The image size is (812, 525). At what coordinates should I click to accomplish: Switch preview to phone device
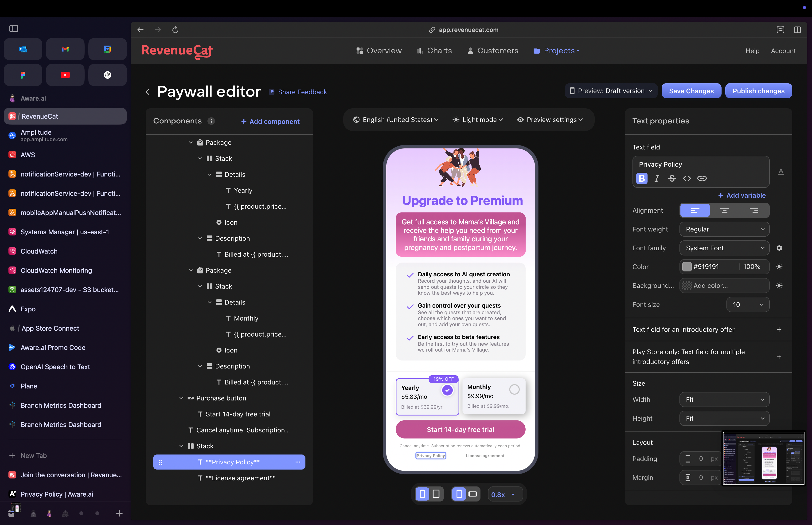[422, 494]
